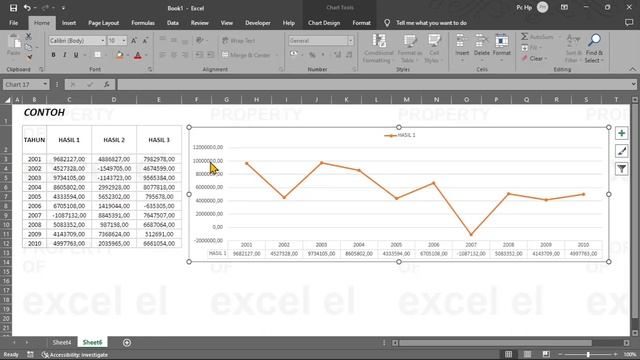
Task: Click the Select All corner triangle
Action: [7, 100]
